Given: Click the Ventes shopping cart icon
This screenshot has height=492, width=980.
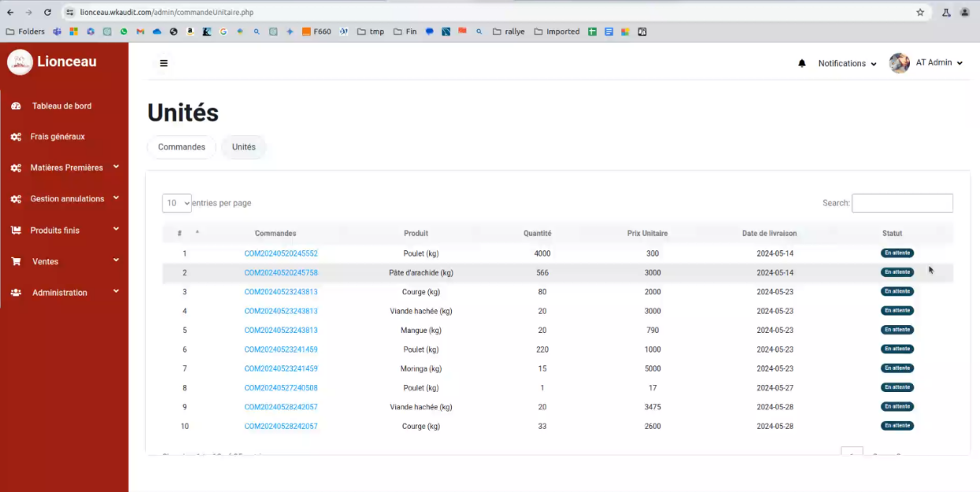Looking at the screenshot, I should tap(16, 261).
